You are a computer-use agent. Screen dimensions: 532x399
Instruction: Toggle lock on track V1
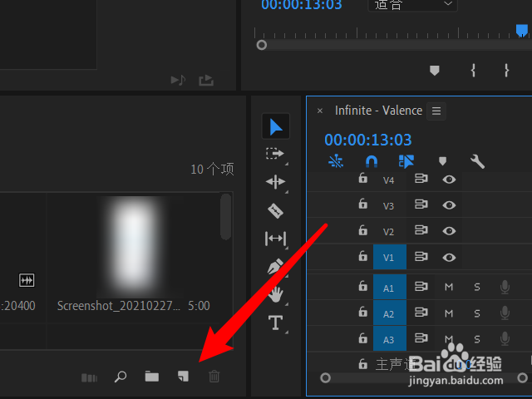363,256
